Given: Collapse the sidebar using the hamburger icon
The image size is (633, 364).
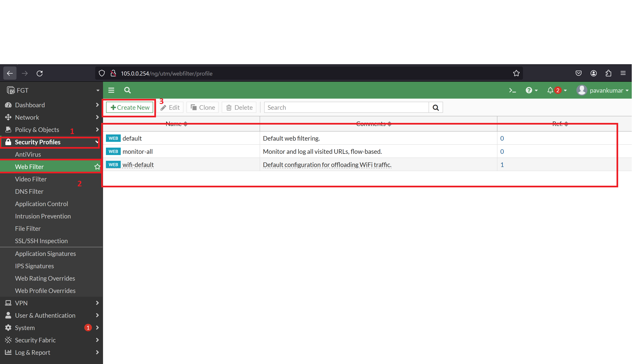Looking at the screenshot, I should [x=111, y=90].
